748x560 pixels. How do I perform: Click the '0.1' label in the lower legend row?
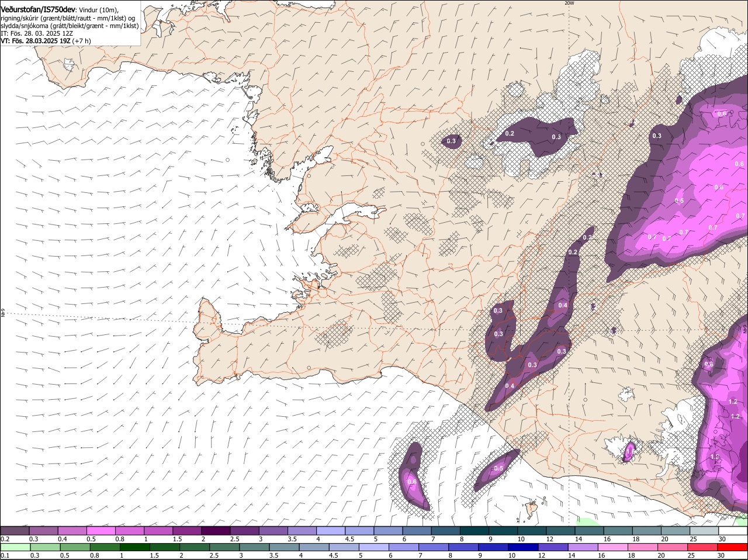click(5, 555)
